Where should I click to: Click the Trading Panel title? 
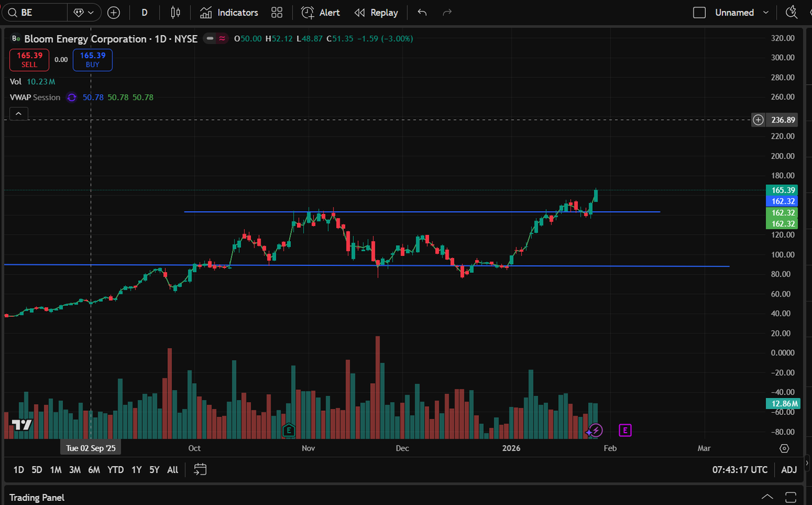pos(37,498)
